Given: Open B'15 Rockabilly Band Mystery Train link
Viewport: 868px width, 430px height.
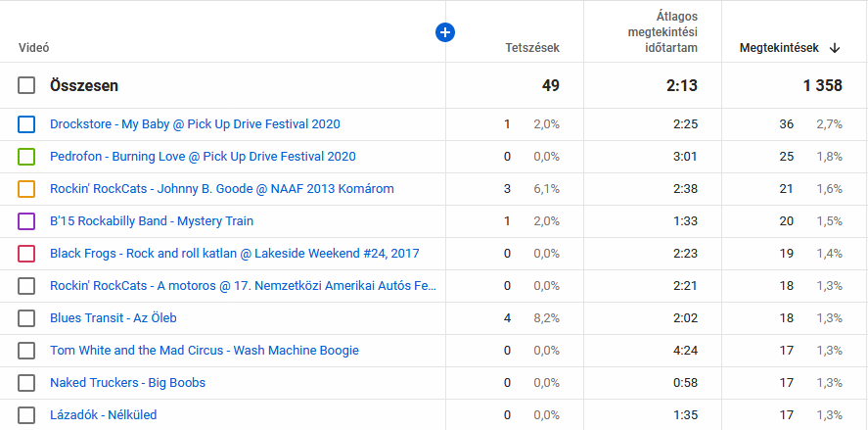Looking at the screenshot, I should point(152,221).
